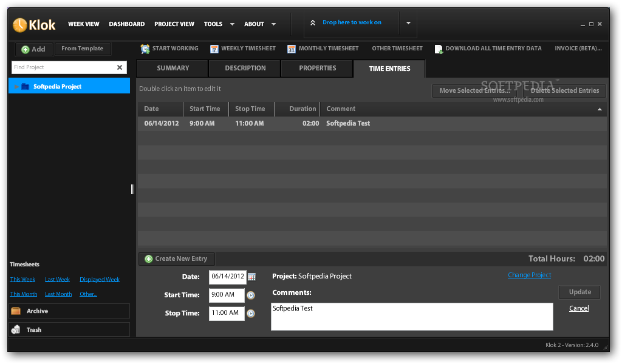
Task: Select Softpedia Project in the project list
Action: tap(69, 86)
